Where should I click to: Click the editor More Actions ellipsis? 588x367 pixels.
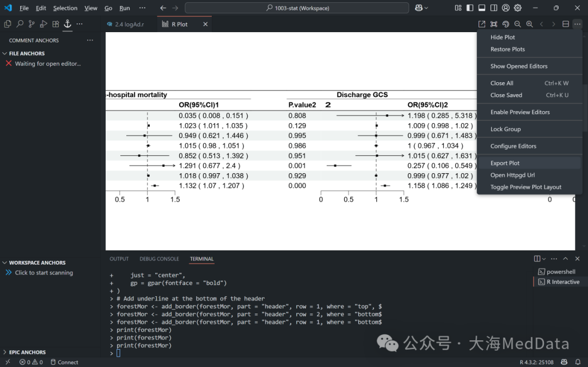point(578,24)
